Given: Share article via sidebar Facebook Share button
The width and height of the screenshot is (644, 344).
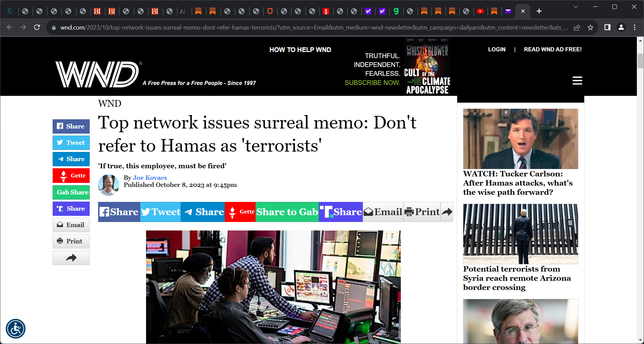Looking at the screenshot, I should (x=71, y=126).
